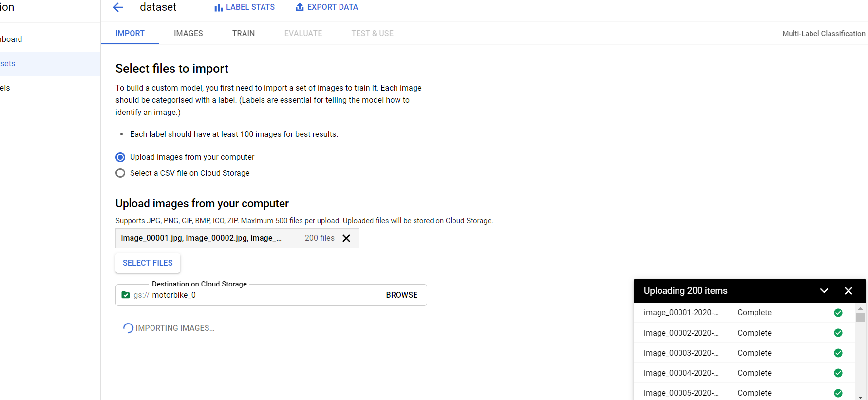This screenshot has width=868, height=400.
Task: Browse for Cloud Storage destination
Action: click(x=402, y=295)
